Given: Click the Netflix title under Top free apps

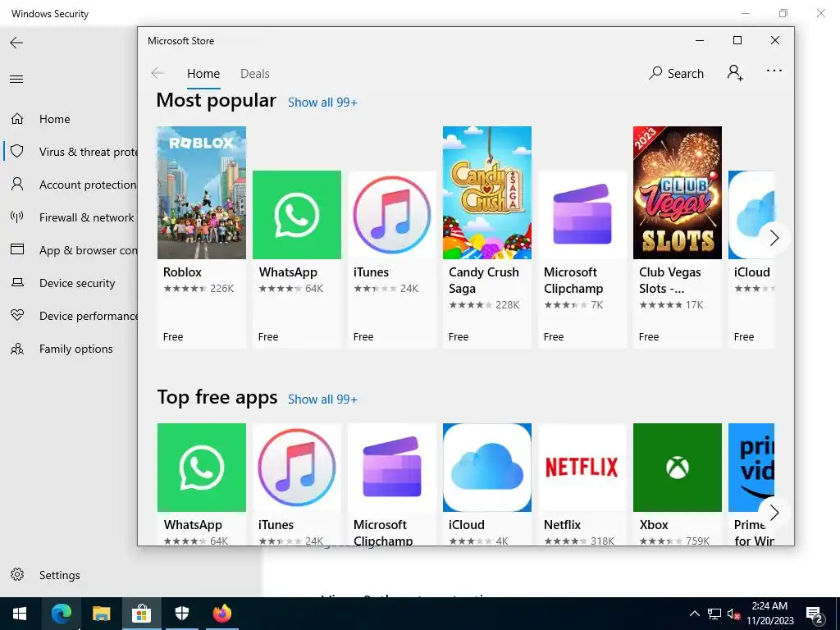Looking at the screenshot, I should [x=562, y=525].
